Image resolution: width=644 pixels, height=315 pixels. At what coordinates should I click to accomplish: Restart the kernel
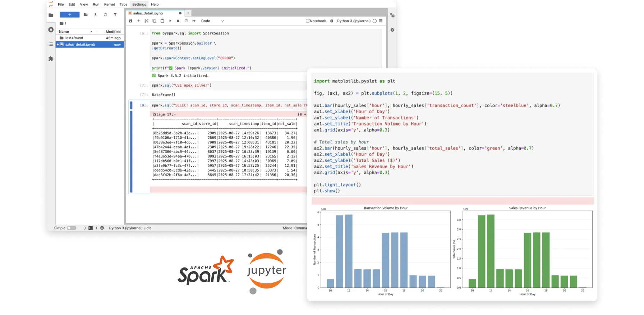click(x=186, y=21)
